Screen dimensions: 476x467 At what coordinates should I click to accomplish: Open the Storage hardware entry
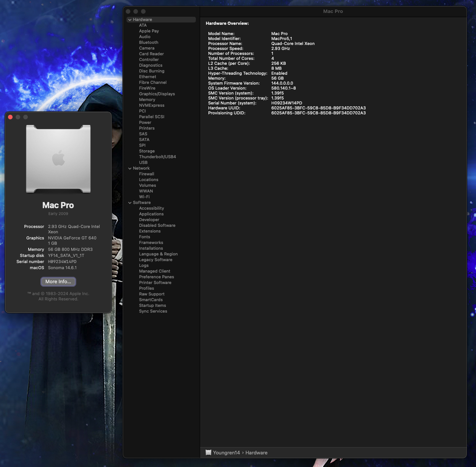pyautogui.click(x=147, y=151)
